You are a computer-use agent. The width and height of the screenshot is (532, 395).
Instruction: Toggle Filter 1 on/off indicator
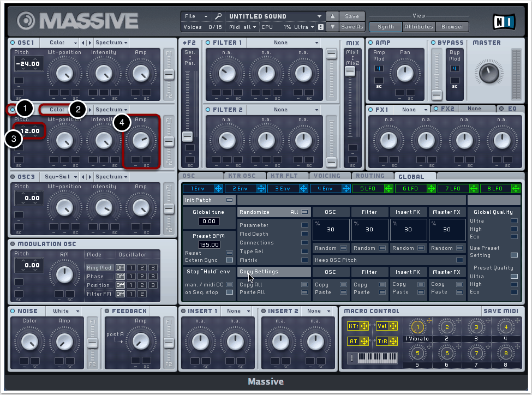pos(207,43)
